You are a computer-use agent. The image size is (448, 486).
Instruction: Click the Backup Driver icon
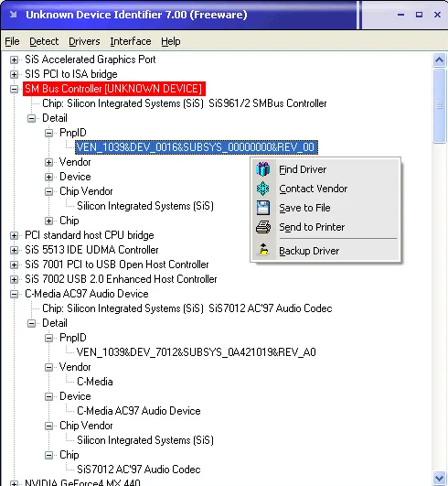click(263, 250)
